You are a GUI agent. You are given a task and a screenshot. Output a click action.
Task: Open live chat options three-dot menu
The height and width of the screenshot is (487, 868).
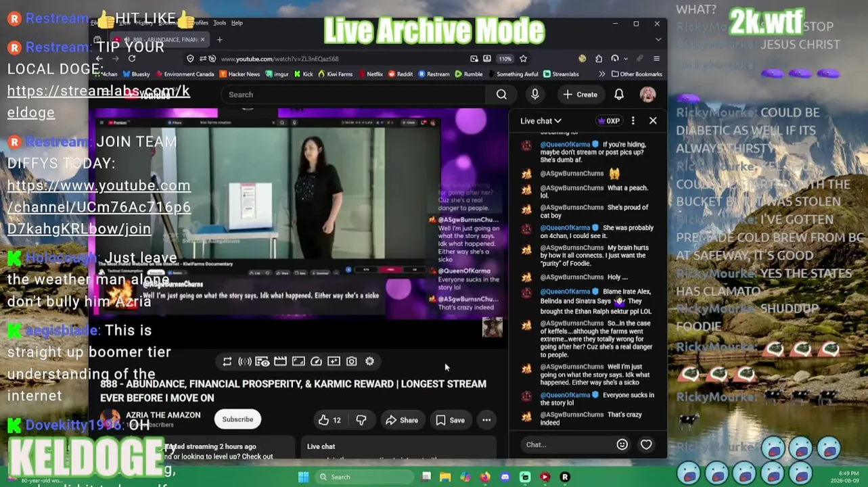coord(633,121)
